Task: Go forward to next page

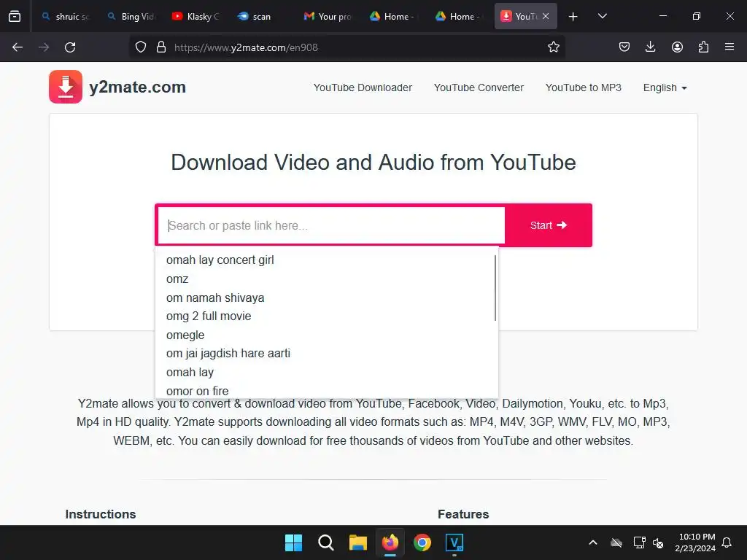Action: click(x=44, y=47)
